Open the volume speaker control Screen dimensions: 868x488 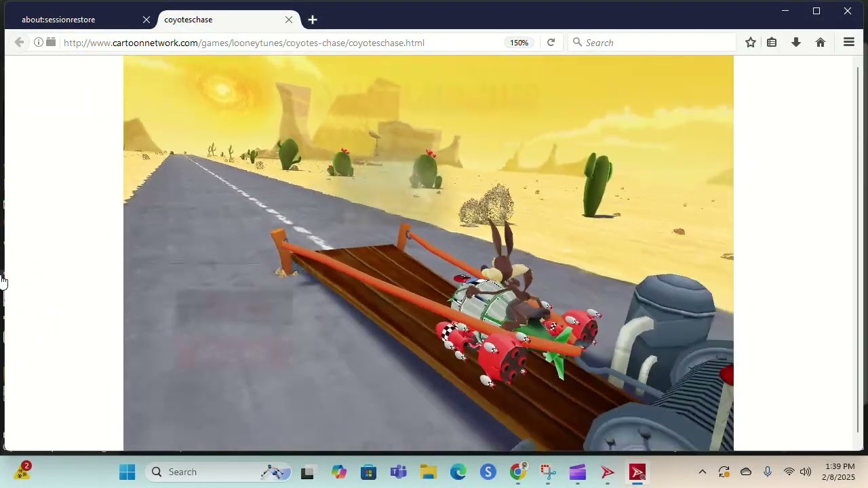[x=806, y=472]
